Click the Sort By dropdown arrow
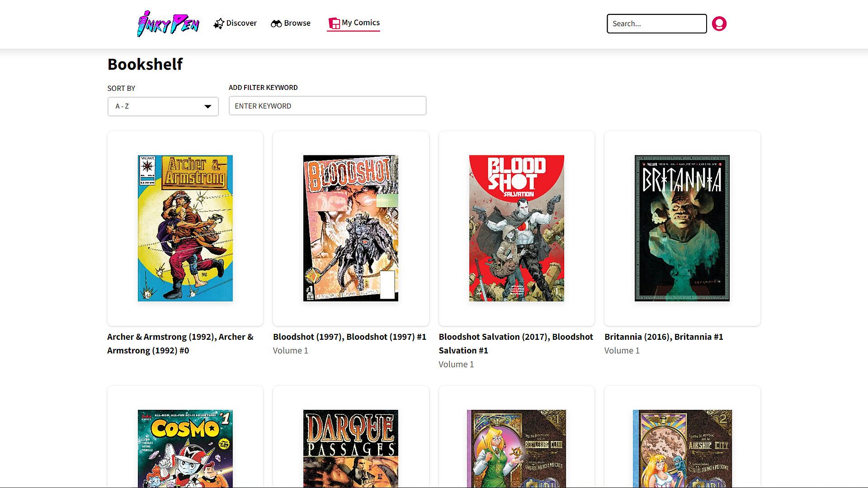Image resolution: width=868 pixels, height=488 pixels. 208,107
